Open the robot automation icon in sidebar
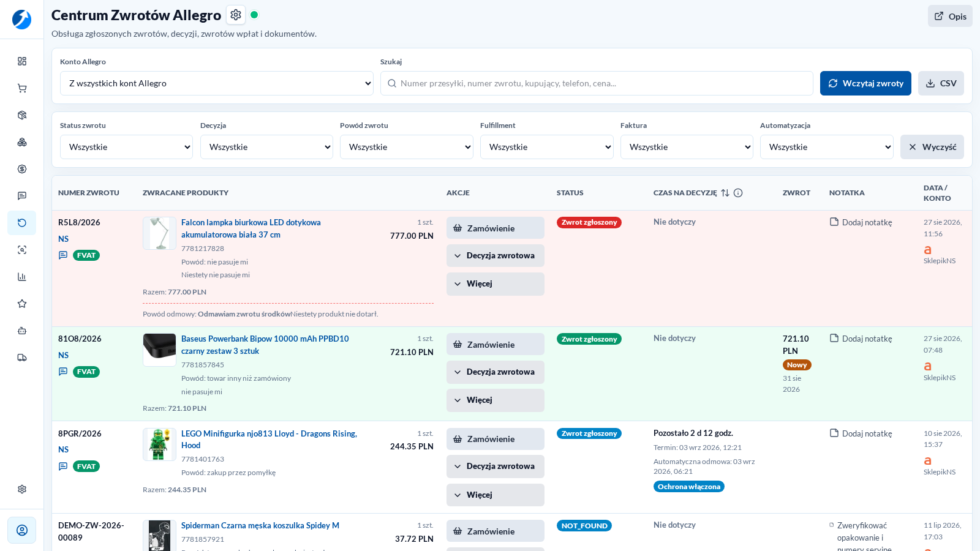The height and width of the screenshot is (551, 980). coord(22,331)
